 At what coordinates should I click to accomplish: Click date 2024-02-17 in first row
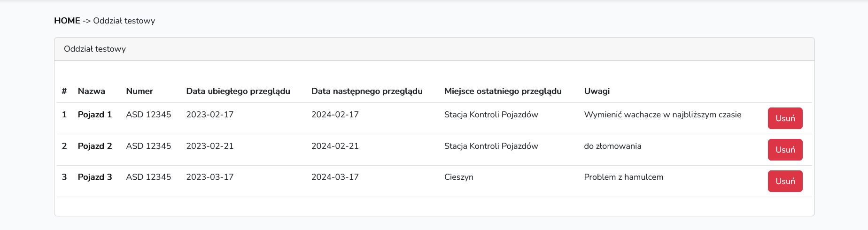pos(335,115)
